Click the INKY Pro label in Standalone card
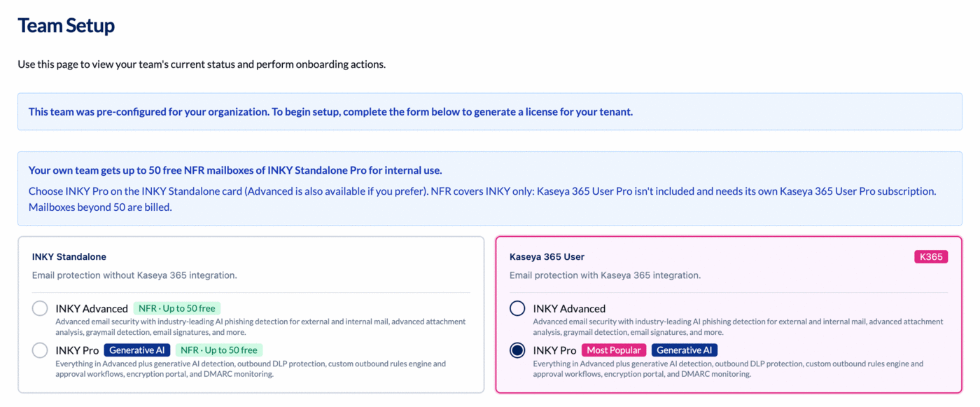The image size is (980, 407). (x=77, y=350)
